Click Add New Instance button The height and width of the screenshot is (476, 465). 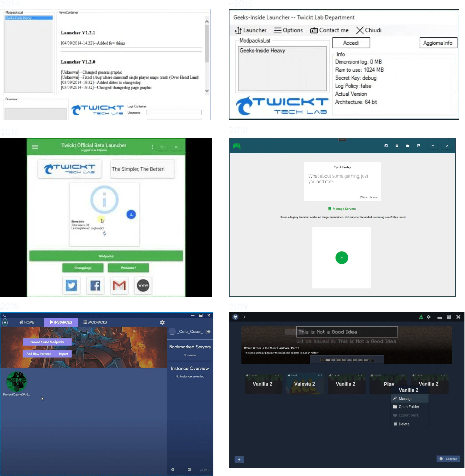[39, 354]
